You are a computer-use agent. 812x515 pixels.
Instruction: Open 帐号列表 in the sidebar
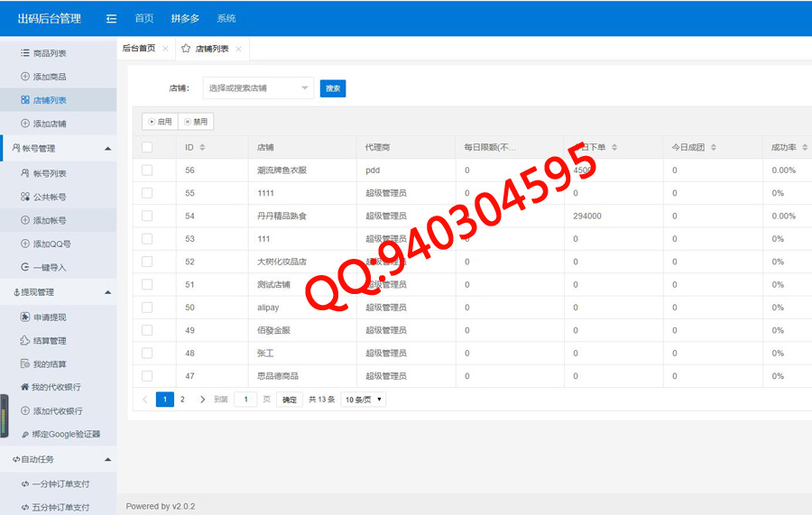(x=49, y=173)
